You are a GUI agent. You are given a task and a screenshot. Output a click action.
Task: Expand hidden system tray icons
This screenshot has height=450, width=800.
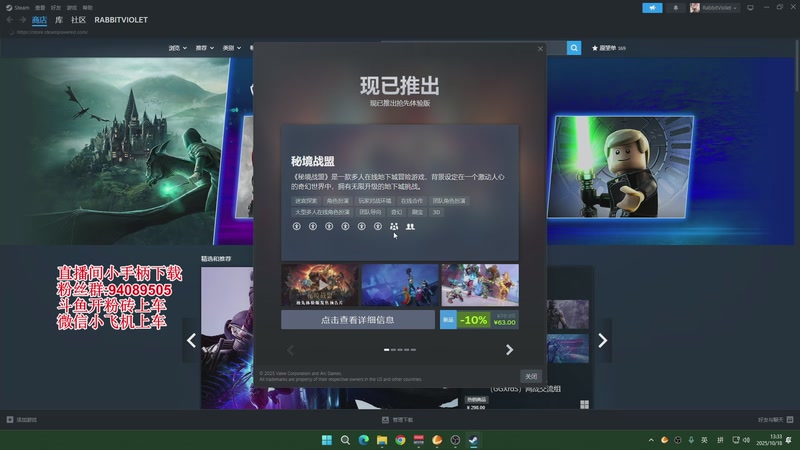click(651, 440)
